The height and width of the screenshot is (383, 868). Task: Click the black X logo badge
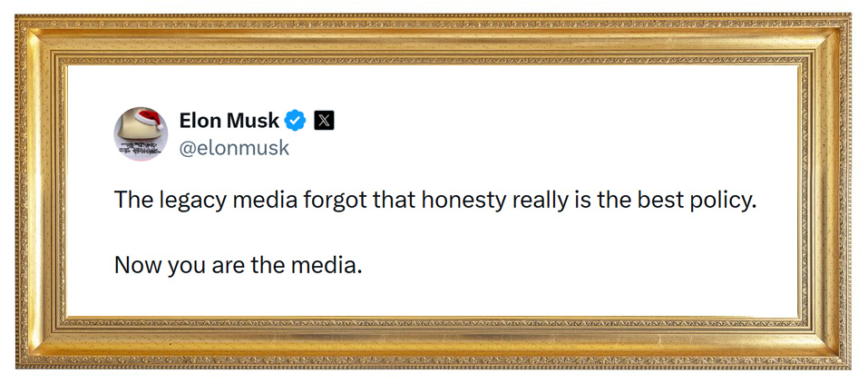(324, 120)
